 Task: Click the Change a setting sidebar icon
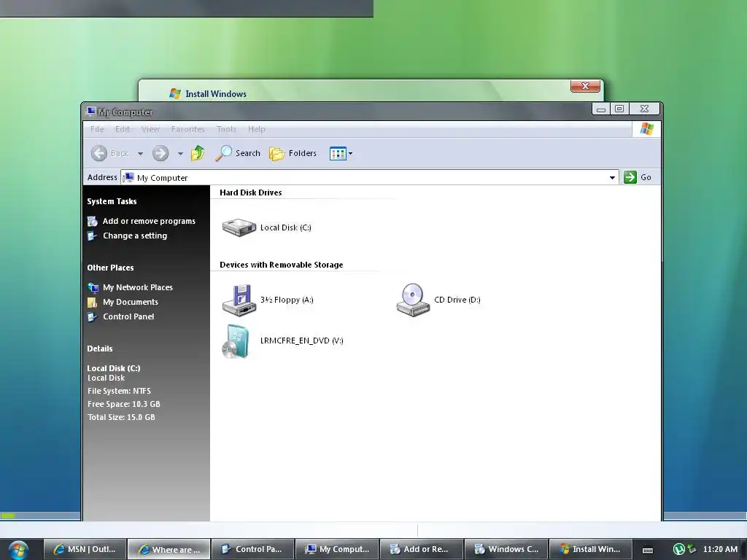click(93, 236)
